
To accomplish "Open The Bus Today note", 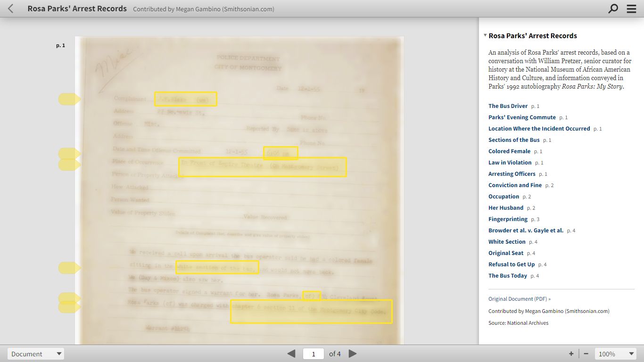I will [508, 276].
